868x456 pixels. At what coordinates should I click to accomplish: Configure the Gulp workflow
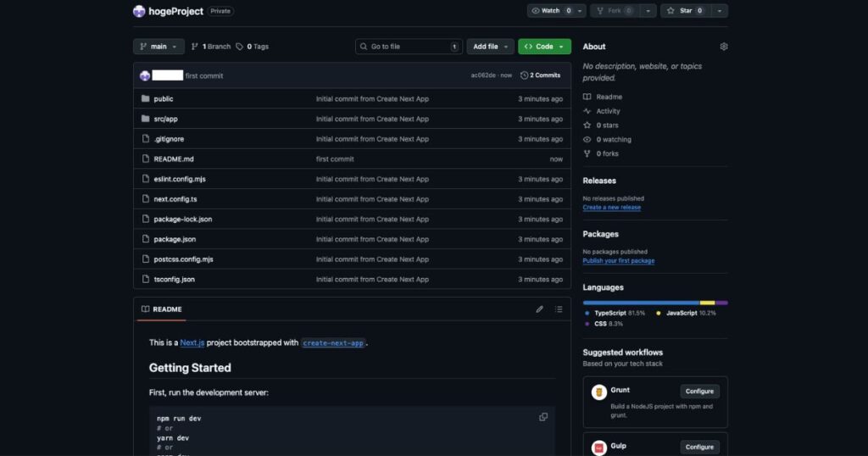[699, 448]
